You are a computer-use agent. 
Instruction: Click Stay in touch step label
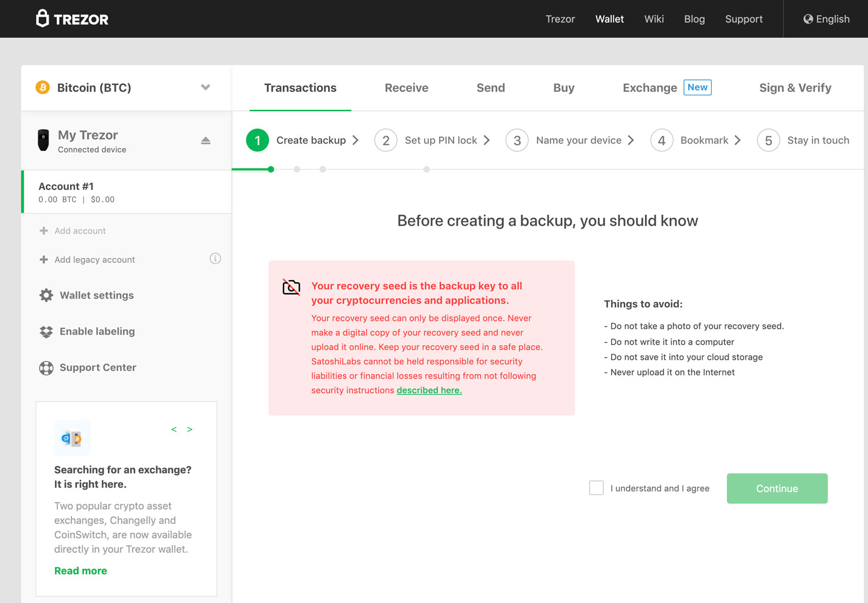pyautogui.click(x=818, y=141)
